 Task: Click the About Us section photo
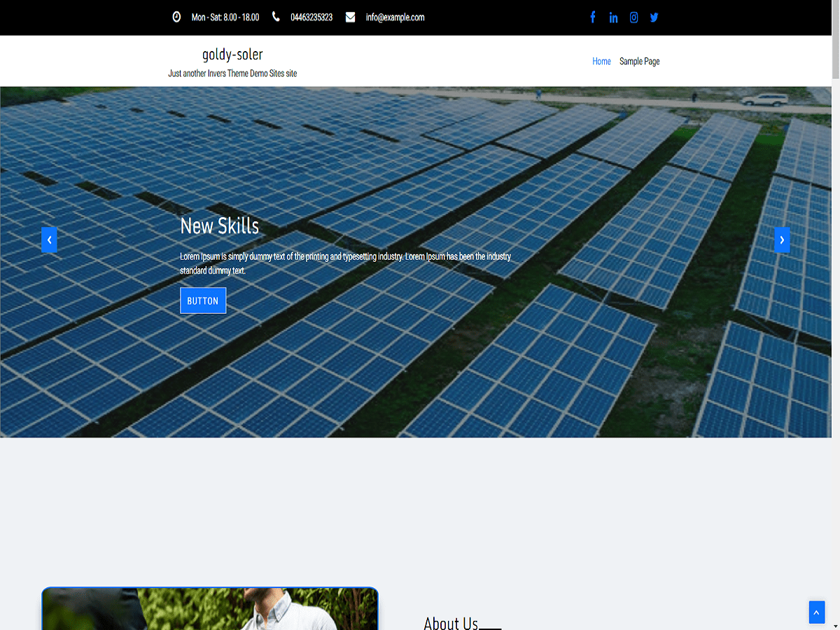(210, 608)
